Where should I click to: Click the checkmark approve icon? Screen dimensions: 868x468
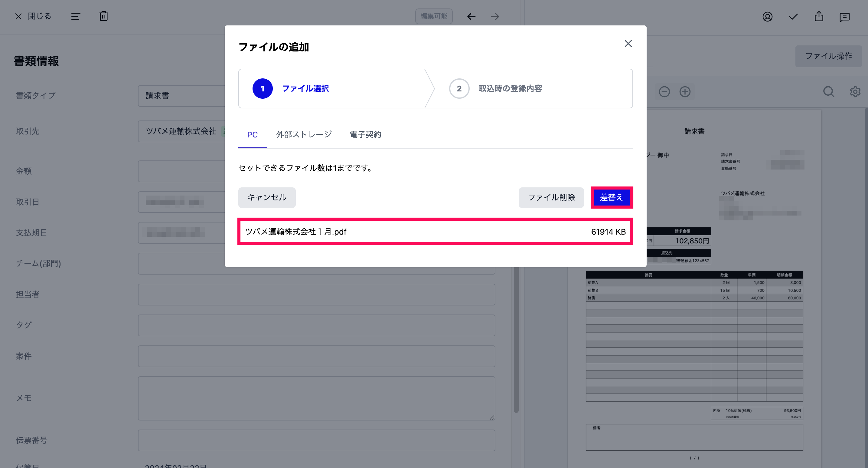pyautogui.click(x=793, y=17)
